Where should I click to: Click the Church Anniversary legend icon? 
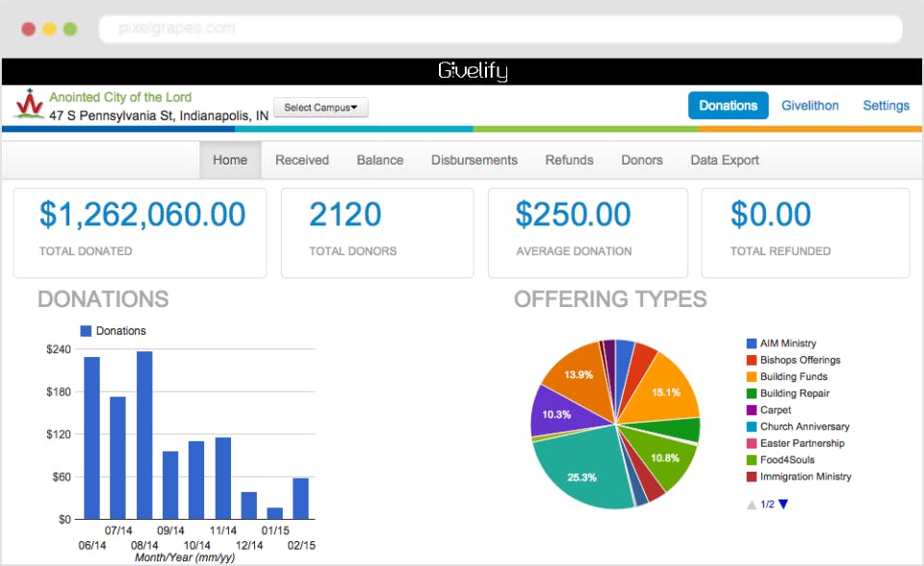tap(752, 426)
